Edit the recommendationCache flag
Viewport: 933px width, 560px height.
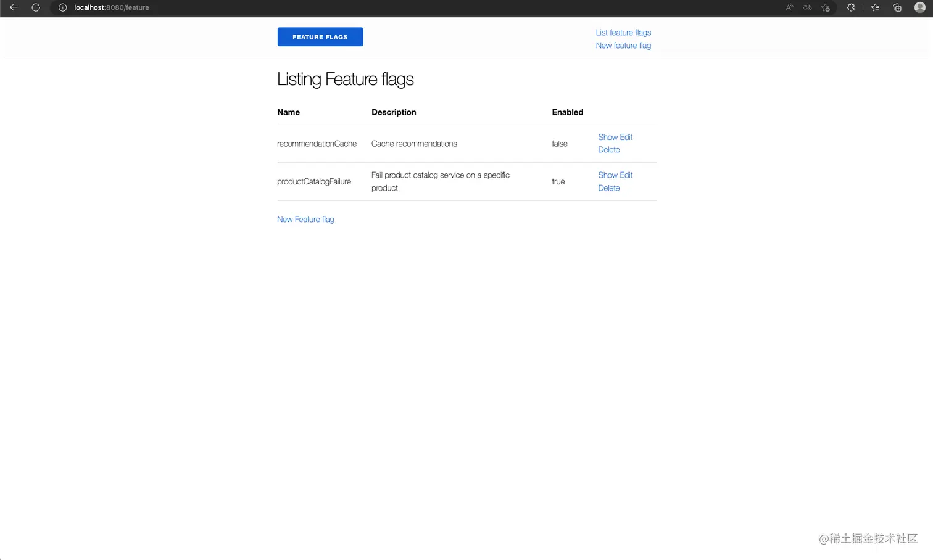[626, 137]
